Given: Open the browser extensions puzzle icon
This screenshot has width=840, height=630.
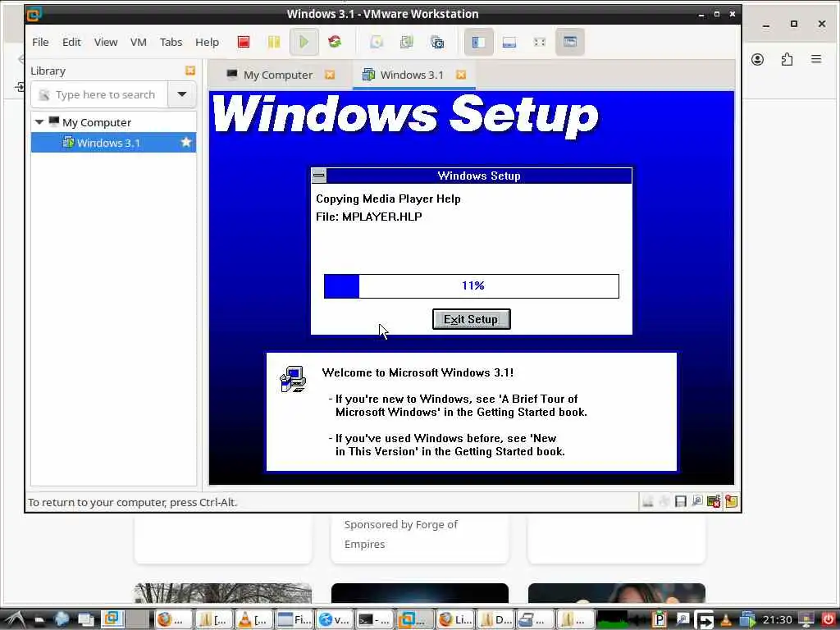Looking at the screenshot, I should coord(787,59).
